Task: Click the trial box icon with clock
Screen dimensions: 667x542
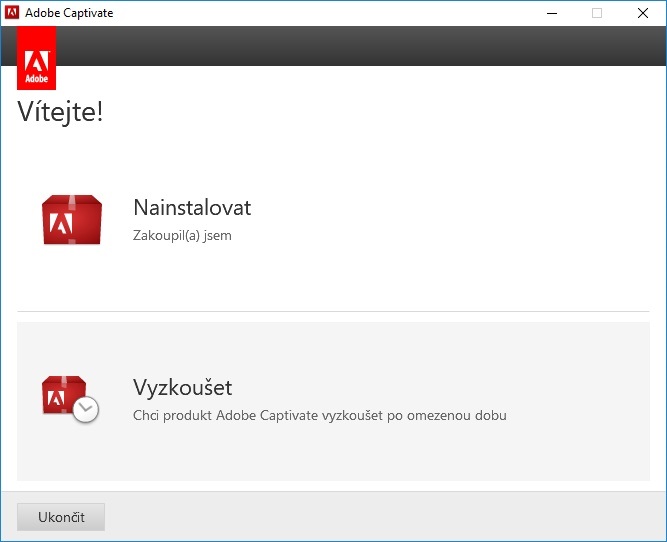Action: pyautogui.click(x=67, y=398)
